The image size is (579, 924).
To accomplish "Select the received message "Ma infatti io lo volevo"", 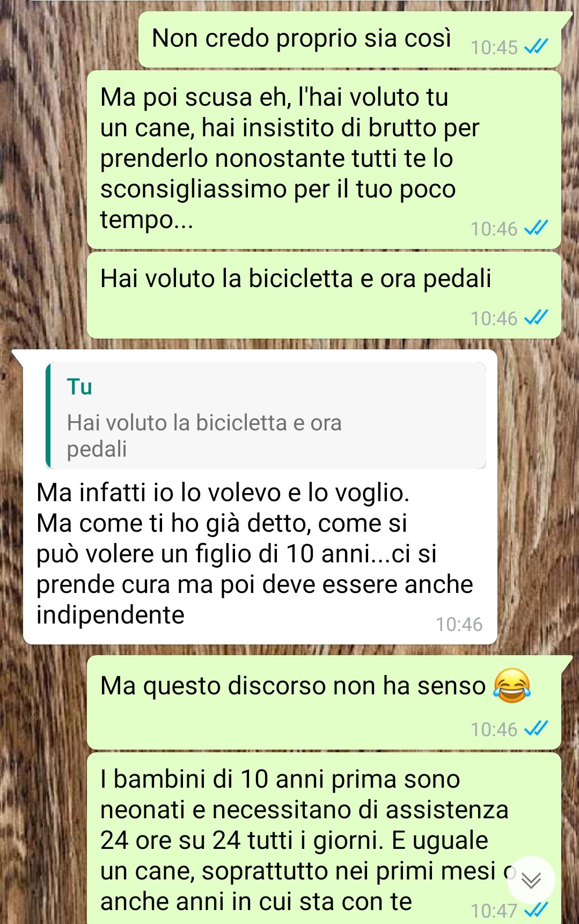I will [260, 497].
